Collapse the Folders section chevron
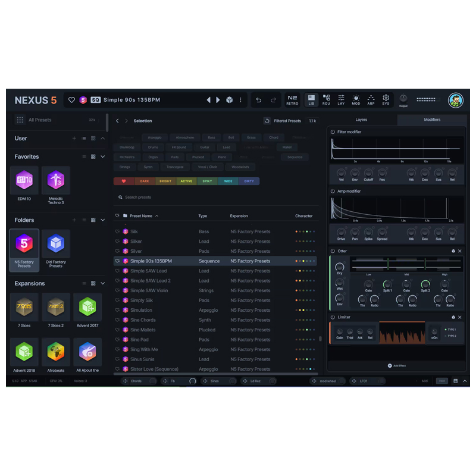476x476 pixels. (102, 220)
